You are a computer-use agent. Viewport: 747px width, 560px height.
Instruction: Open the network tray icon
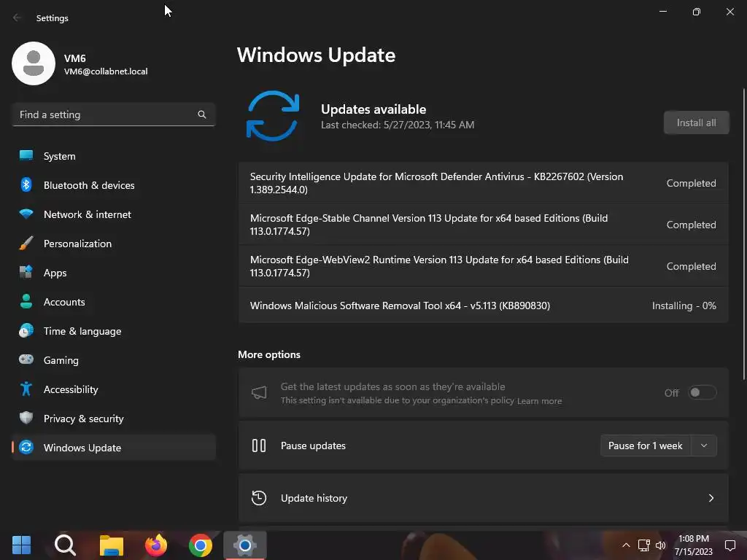(x=643, y=545)
